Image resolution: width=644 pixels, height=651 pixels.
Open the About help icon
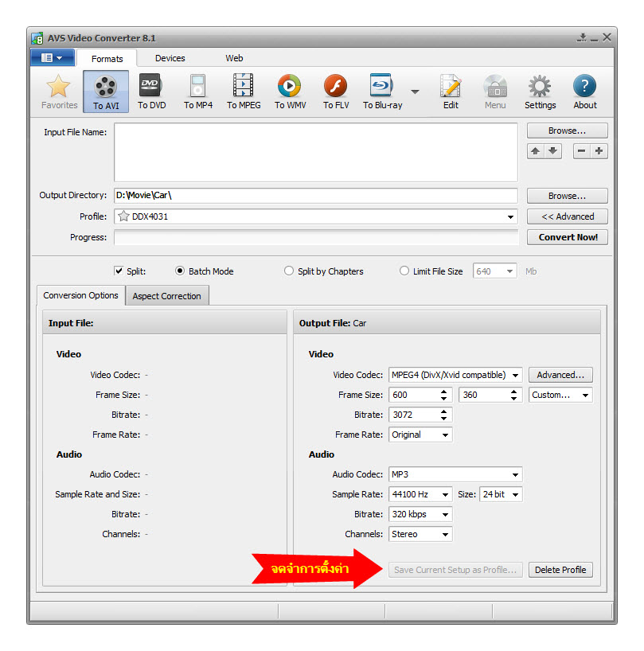pyautogui.click(x=584, y=91)
